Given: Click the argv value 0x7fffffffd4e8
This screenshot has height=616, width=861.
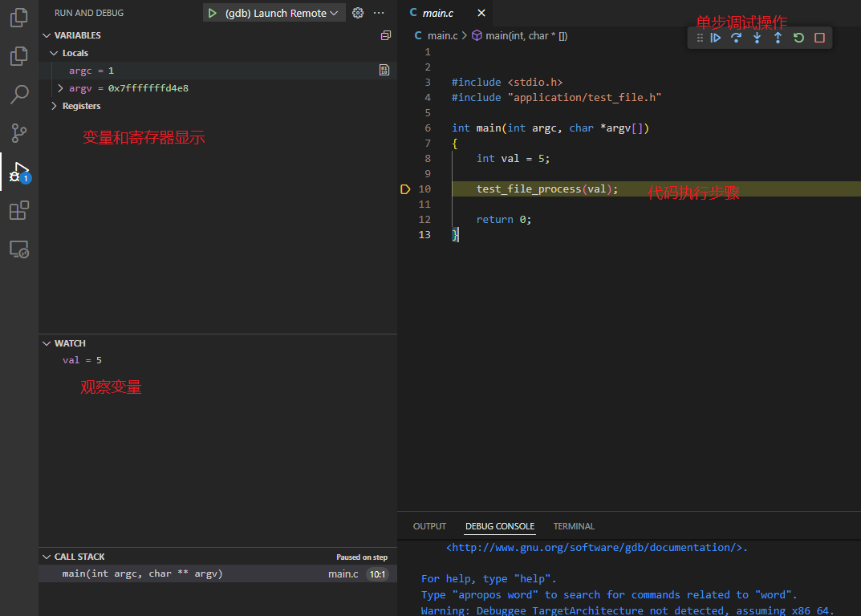Looking at the screenshot, I should [x=148, y=88].
